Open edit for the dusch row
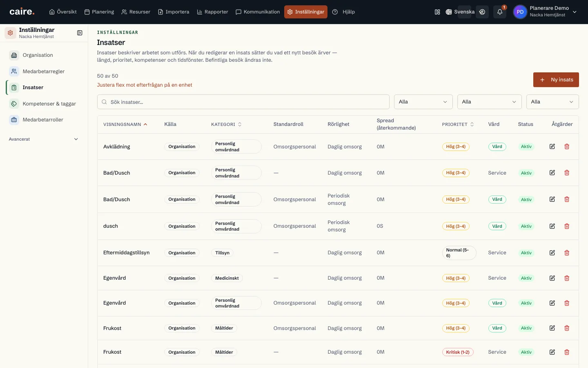The image size is (588, 368). click(x=552, y=226)
